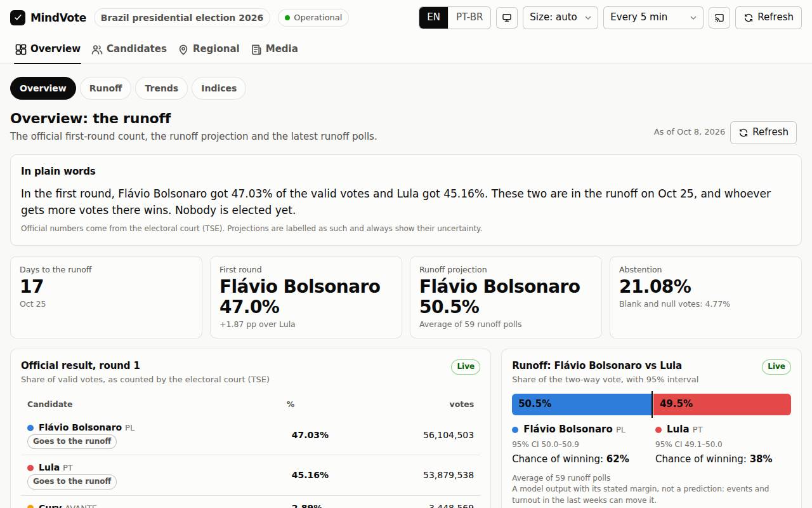Viewport: 812px width, 508px height.
Task: Click the Abstention 21.08% figure
Action: tap(655, 286)
